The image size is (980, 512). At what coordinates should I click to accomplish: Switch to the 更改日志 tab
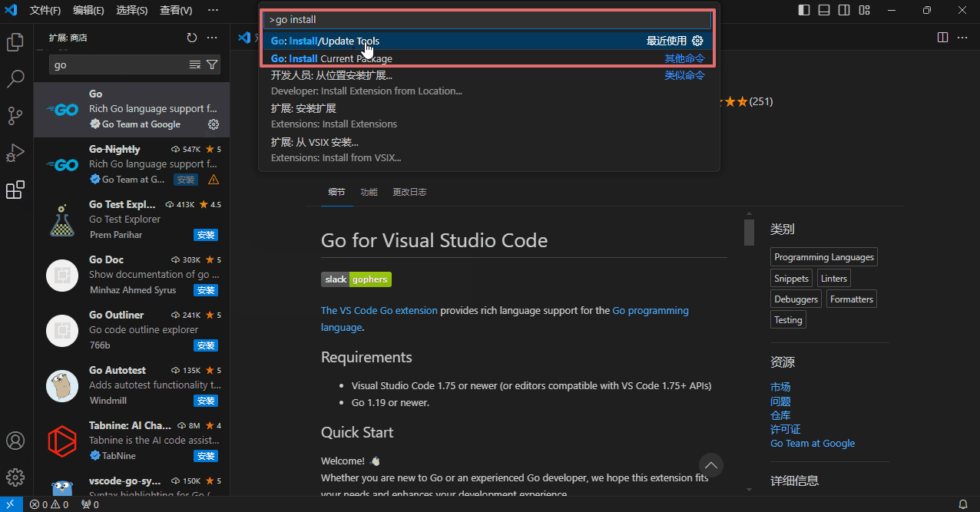coord(409,192)
